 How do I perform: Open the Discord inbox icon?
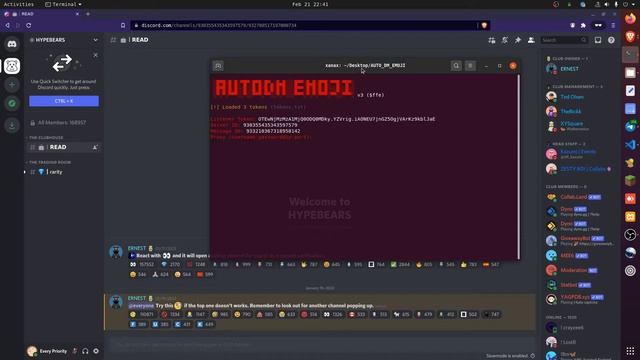(x=598, y=40)
